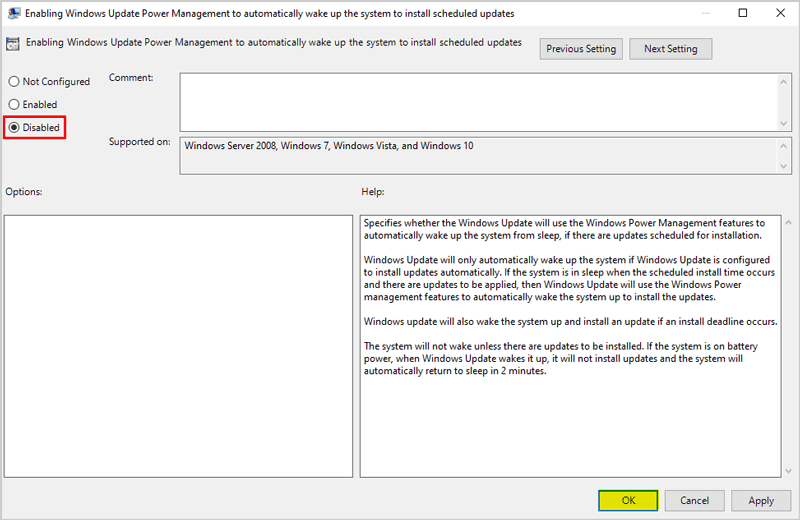Click the policy setting icon beside heading
Image resolution: width=800 pixels, height=520 pixels.
(13, 44)
